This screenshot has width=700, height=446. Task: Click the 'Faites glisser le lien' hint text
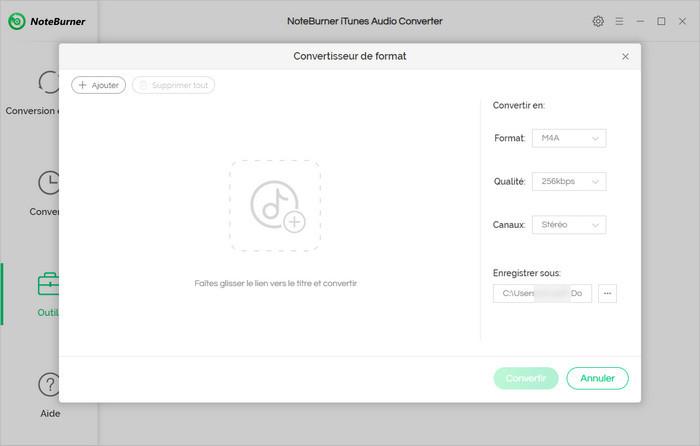(275, 283)
